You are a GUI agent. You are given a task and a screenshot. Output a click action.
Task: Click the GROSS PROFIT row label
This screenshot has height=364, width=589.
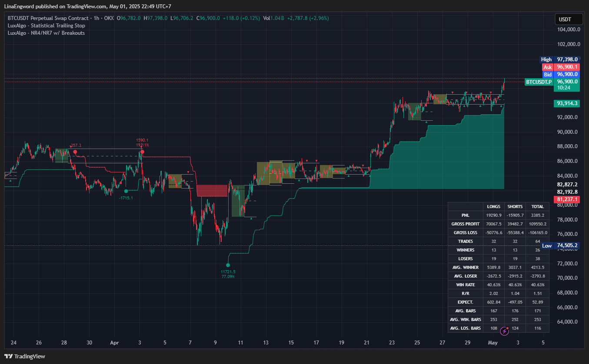click(x=466, y=224)
